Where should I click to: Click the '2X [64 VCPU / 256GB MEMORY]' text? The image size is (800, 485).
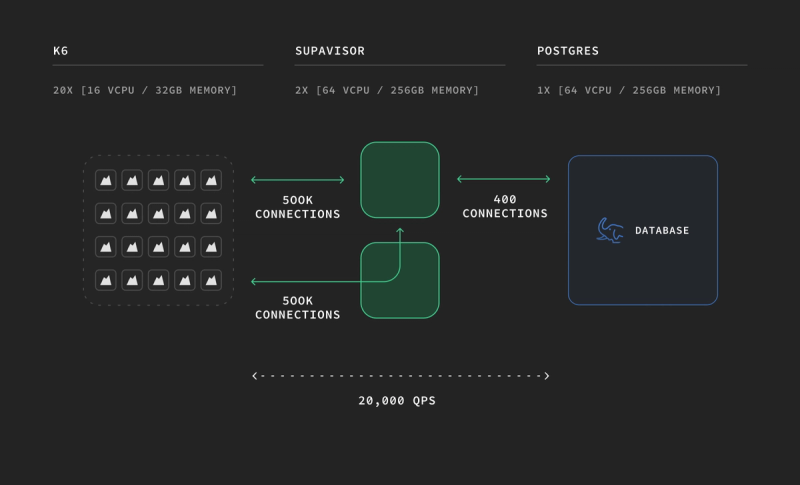click(x=387, y=90)
